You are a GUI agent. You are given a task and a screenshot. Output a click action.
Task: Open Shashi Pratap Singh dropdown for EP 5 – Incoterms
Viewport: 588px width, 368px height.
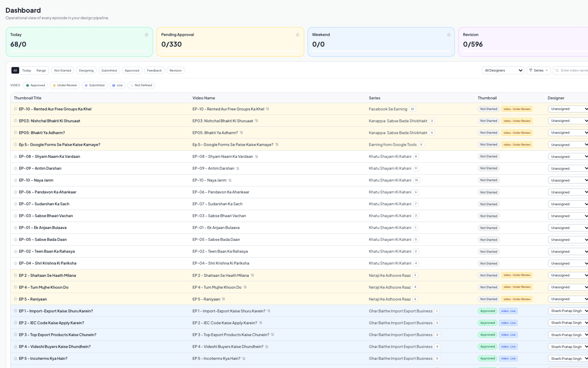pyautogui.click(x=568, y=359)
